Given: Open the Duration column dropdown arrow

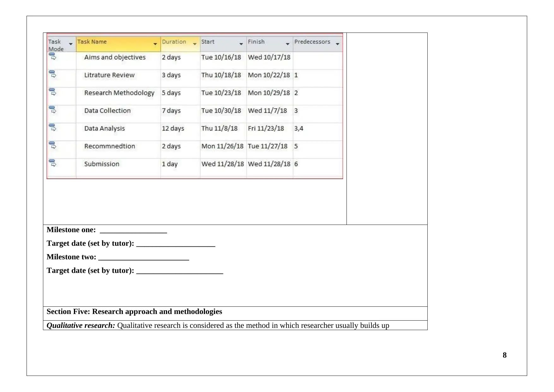Looking at the screenshot, I should coord(195,44).
